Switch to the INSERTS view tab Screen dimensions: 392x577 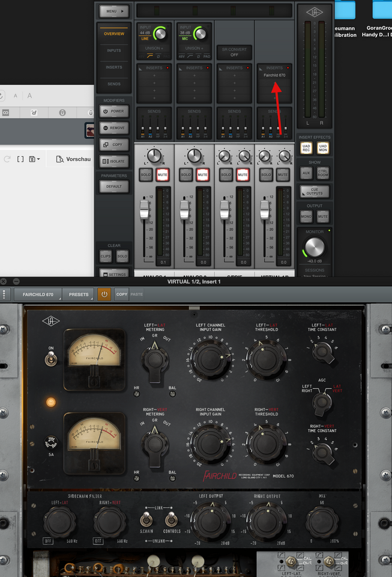click(x=114, y=67)
